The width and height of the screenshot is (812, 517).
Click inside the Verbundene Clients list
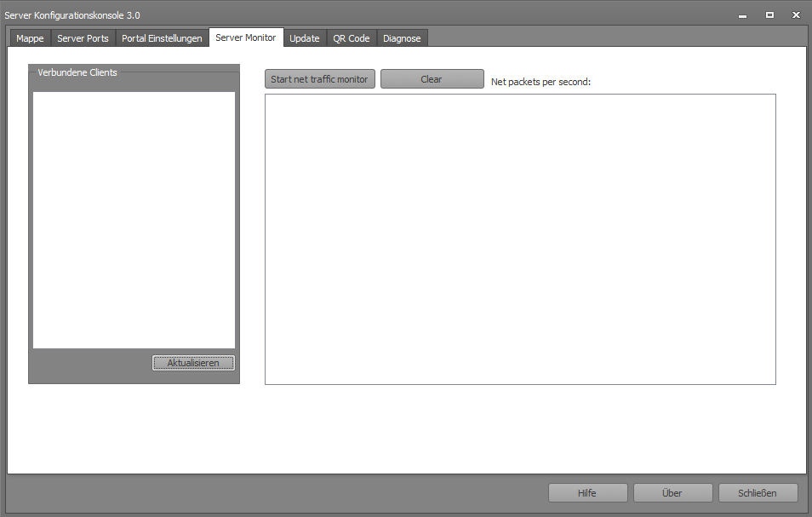(134, 220)
